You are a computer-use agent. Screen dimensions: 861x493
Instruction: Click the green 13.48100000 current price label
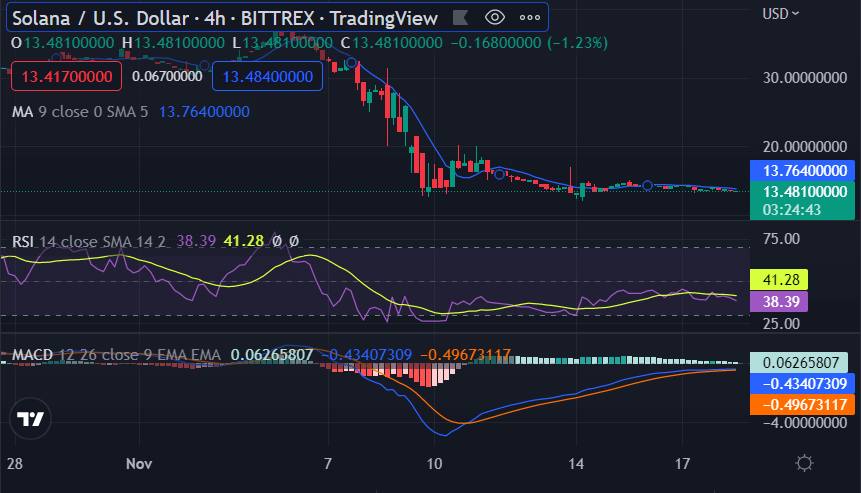click(x=802, y=192)
